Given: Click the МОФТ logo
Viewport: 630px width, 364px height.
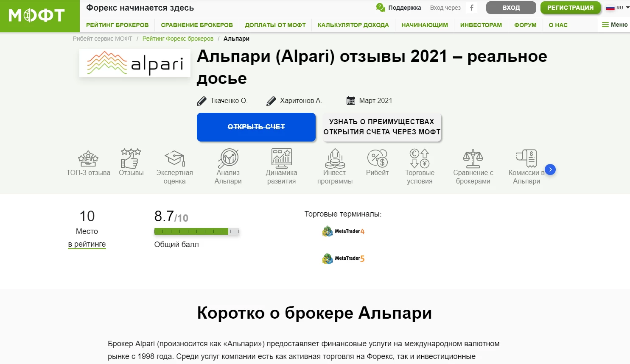Looking at the screenshot, I should [x=36, y=16].
